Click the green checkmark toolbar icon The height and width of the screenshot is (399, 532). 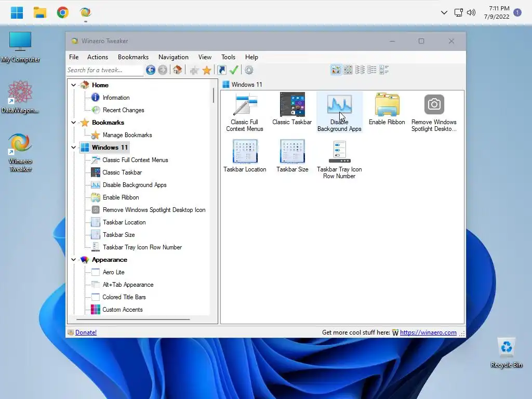234,70
